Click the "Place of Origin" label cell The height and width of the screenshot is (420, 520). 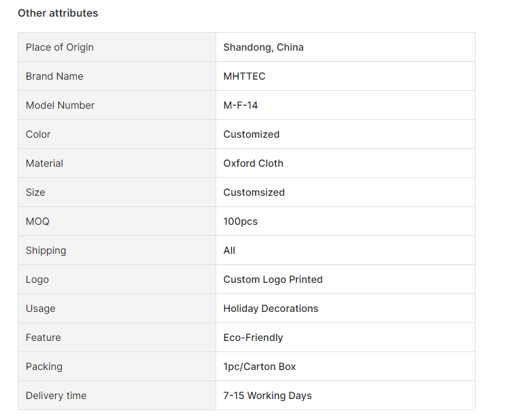pyautogui.click(x=59, y=48)
